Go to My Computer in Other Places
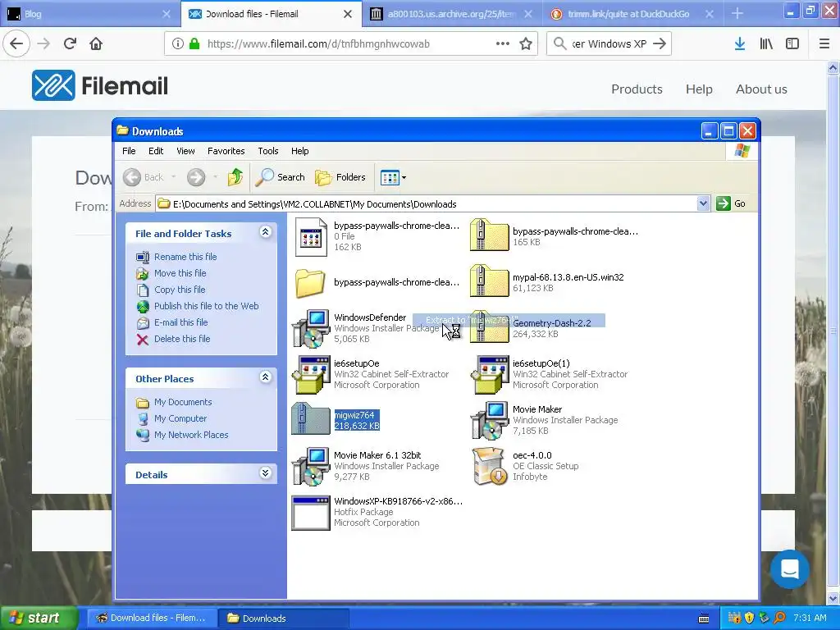 click(180, 418)
